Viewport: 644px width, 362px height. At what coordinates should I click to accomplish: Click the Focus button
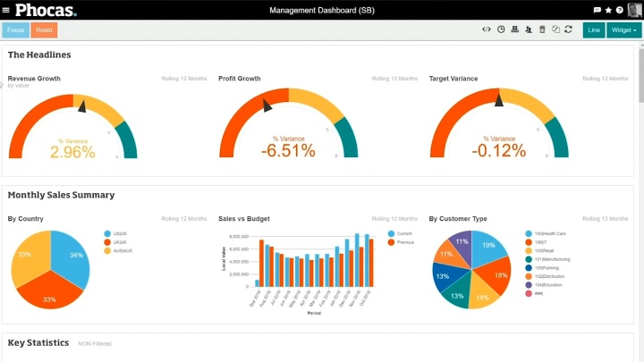point(15,30)
